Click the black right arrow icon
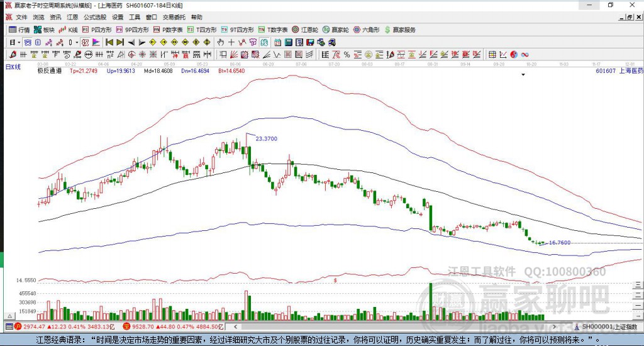644x346 pixels. [142, 42]
